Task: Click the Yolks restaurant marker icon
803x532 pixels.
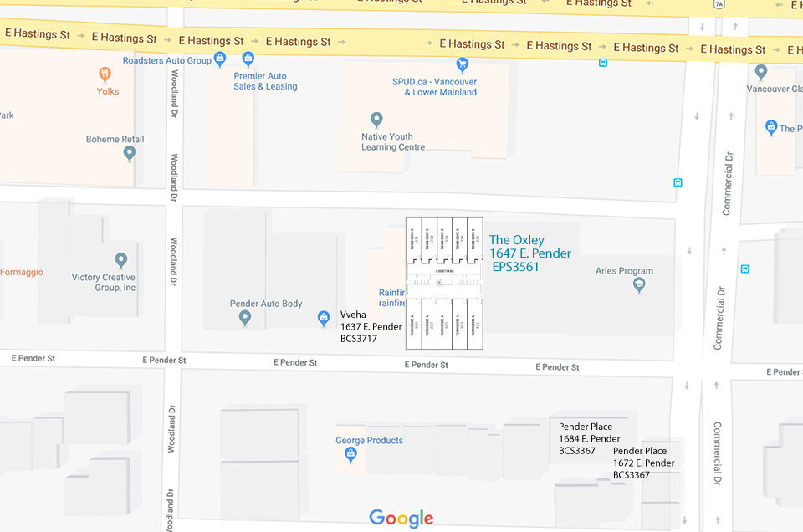Action: [105, 74]
